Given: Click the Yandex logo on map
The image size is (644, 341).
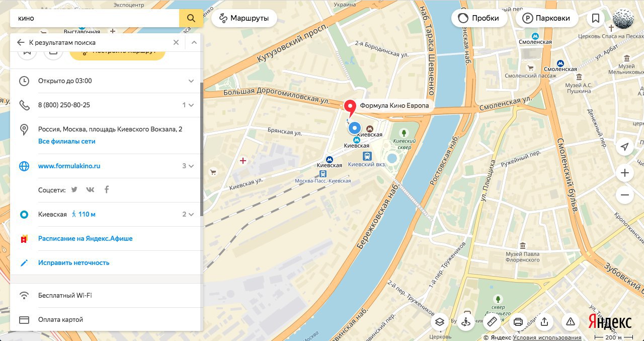Looking at the screenshot, I should [x=610, y=322].
